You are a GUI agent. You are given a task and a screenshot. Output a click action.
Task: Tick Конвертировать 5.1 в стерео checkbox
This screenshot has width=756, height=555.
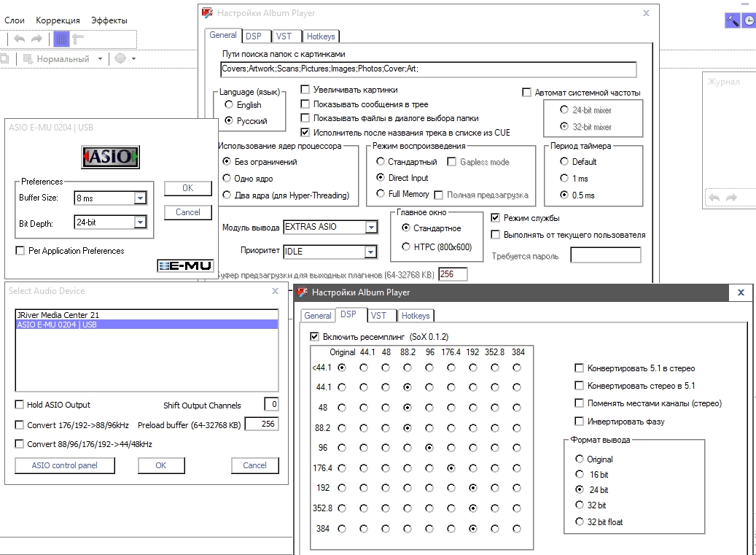pos(579,368)
